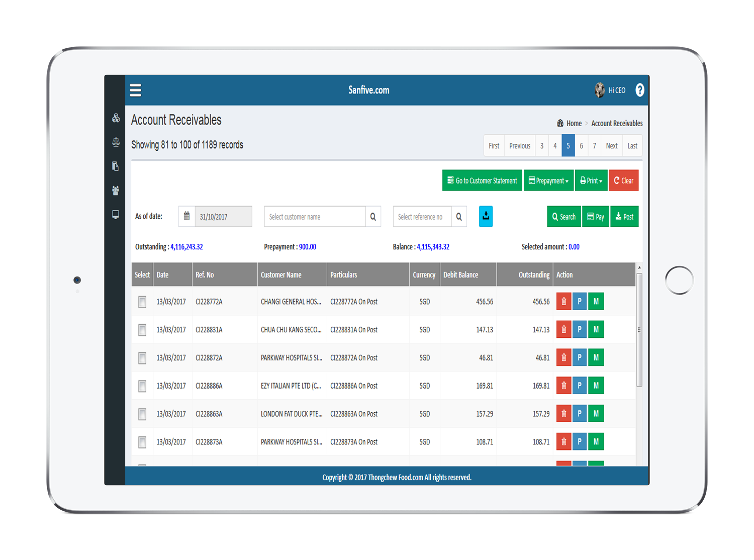Go to the Next page
The image size is (754, 560).
pos(612,146)
